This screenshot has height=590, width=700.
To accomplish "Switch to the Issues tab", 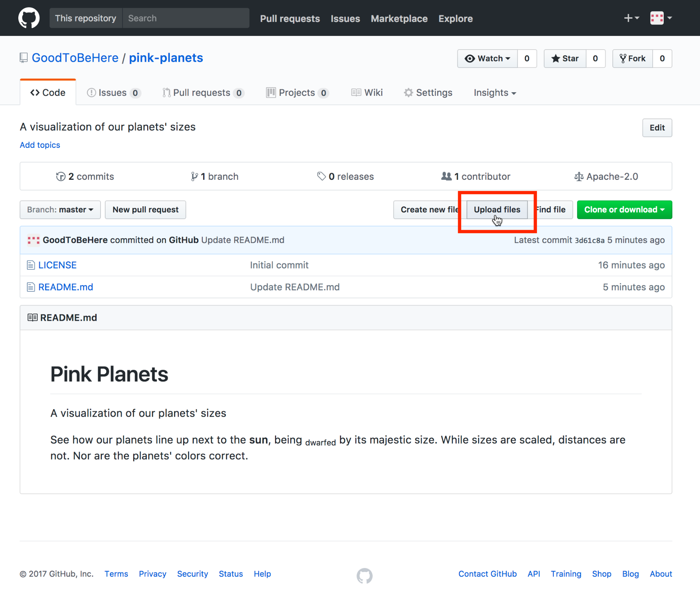I will pos(113,93).
